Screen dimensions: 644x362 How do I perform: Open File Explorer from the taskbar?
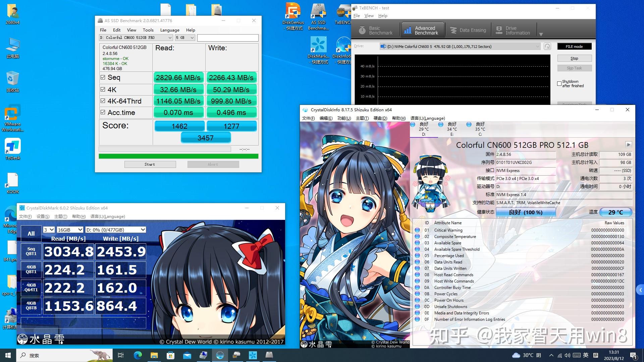[x=154, y=355]
